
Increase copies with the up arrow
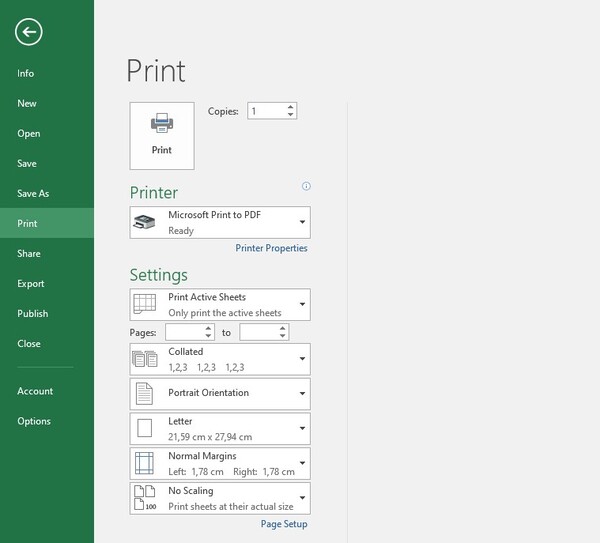[290, 107]
